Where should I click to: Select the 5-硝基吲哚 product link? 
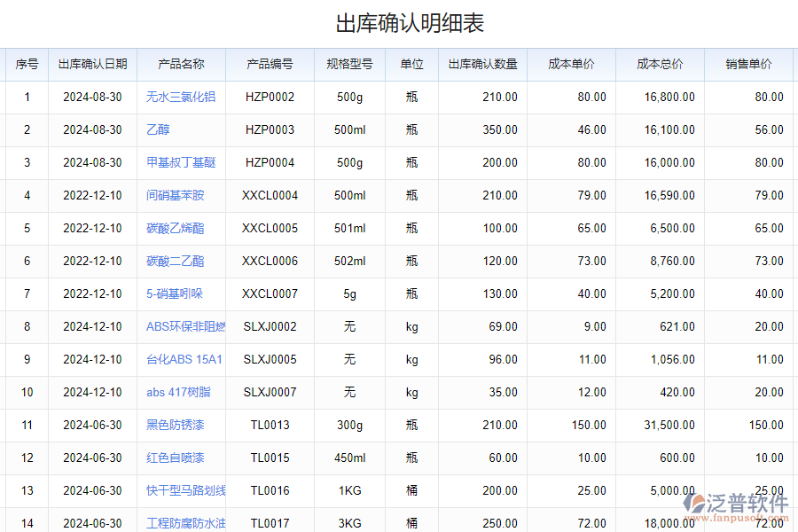pos(175,293)
